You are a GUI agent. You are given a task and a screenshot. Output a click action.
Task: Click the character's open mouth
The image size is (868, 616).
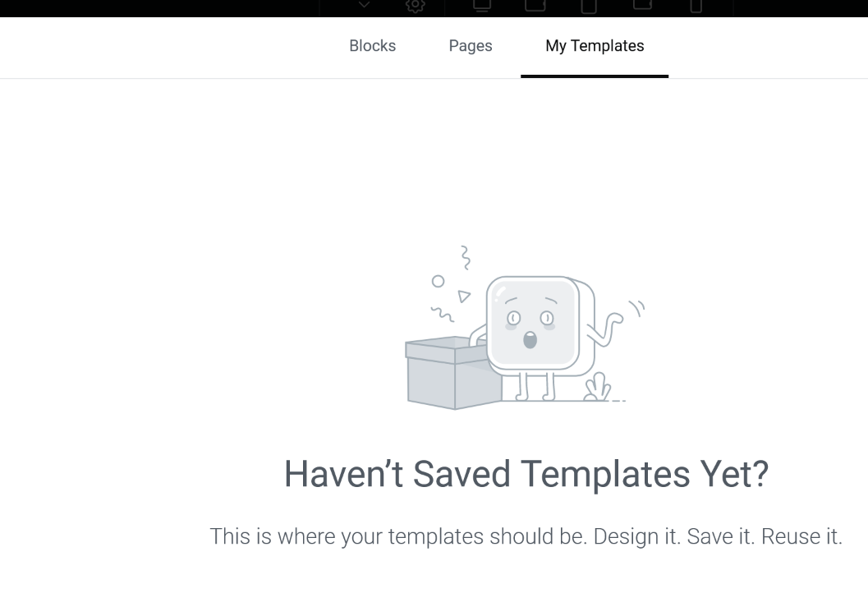pos(530,340)
